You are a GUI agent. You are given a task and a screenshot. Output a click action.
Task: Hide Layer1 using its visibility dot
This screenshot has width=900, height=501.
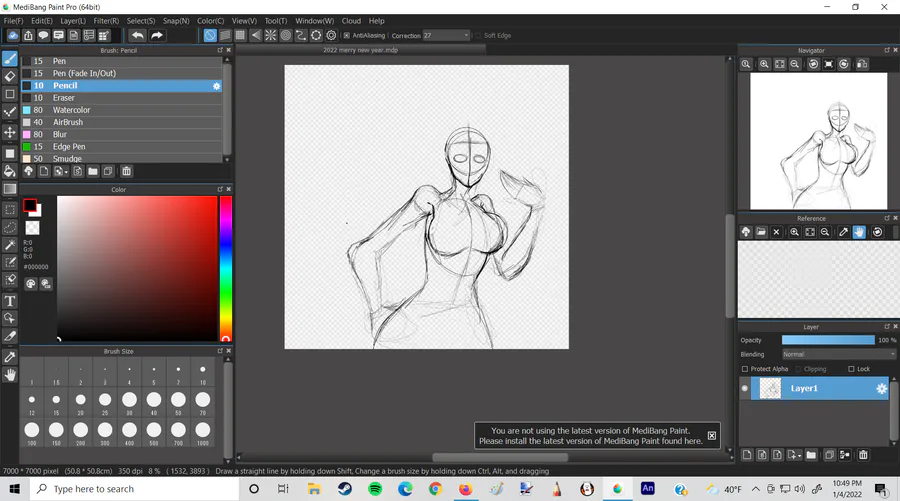coord(745,389)
